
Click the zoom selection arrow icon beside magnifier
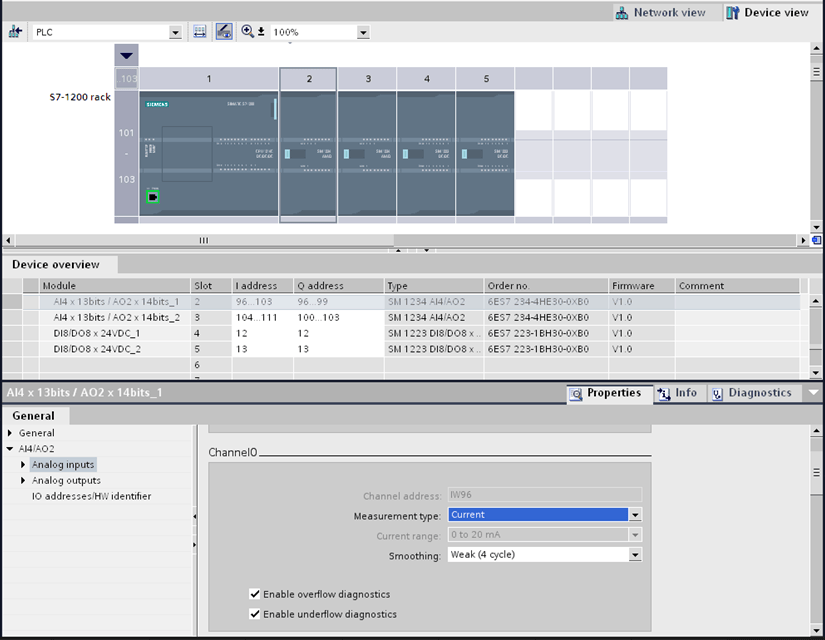click(x=261, y=32)
